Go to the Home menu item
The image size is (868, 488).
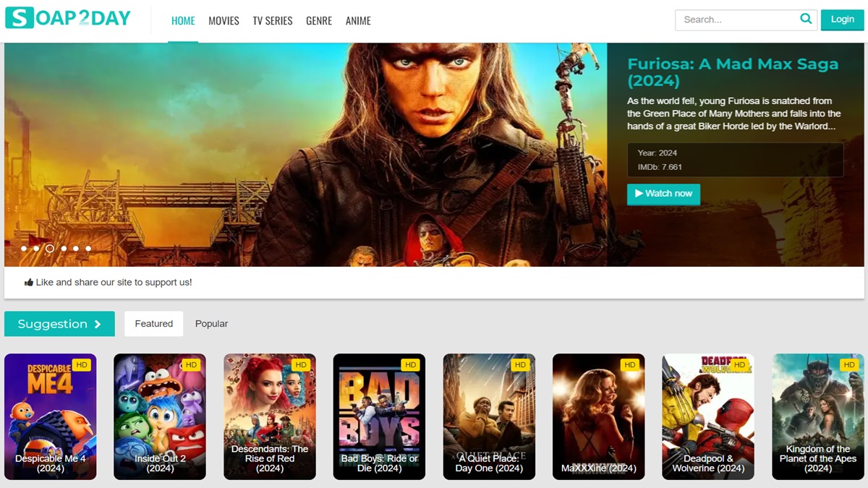183,21
